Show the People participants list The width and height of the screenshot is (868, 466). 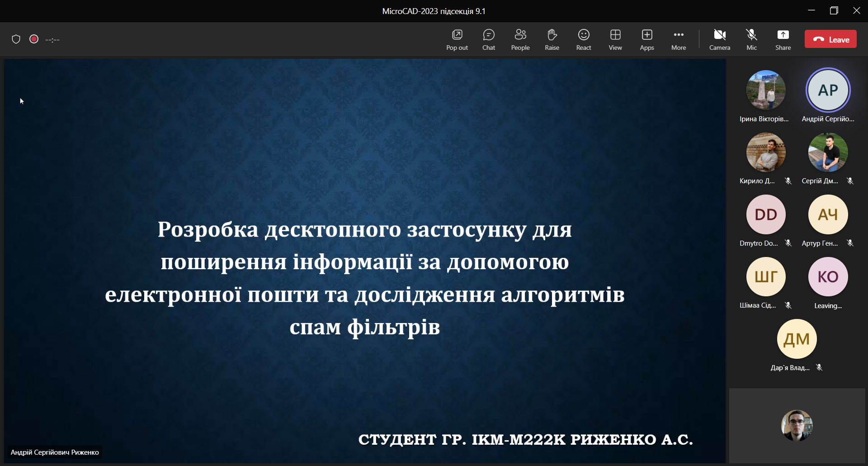click(520, 39)
